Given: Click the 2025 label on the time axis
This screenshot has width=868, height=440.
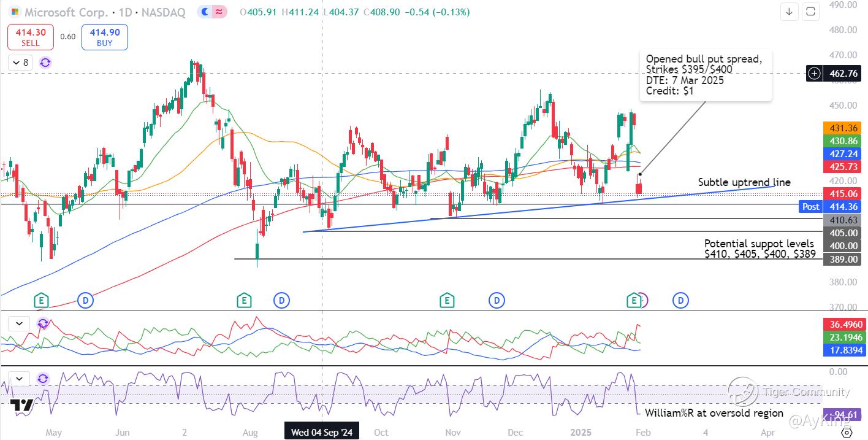Looking at the screenshot, I should click(581, 432).
